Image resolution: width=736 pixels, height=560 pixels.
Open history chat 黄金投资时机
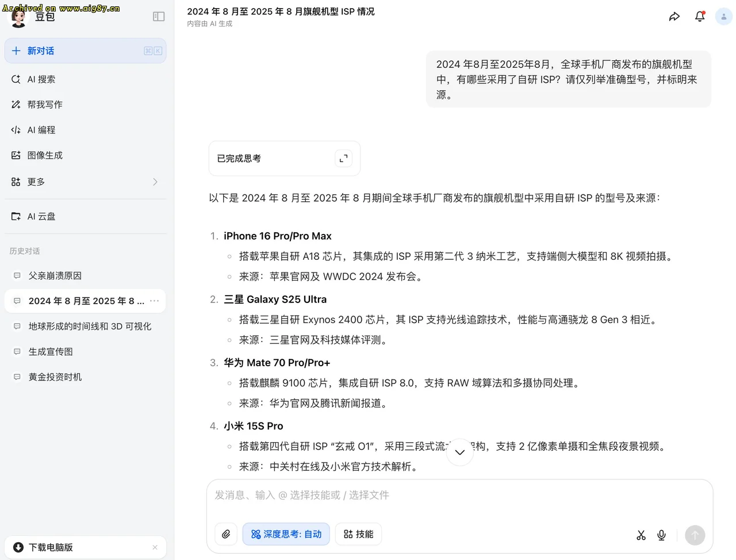(85, 377)
